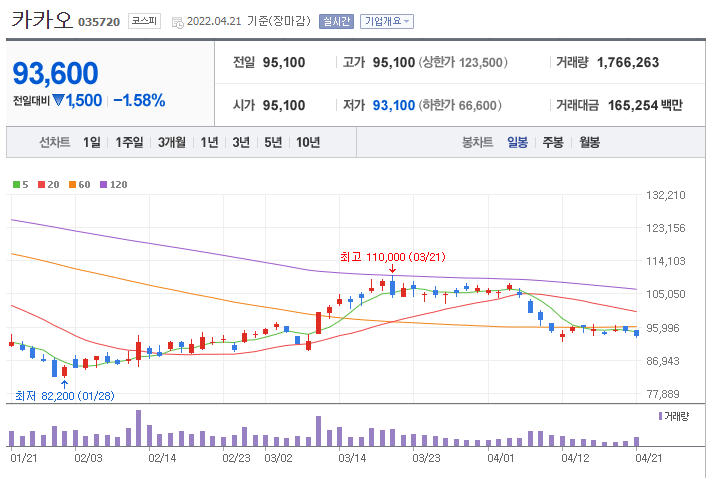
Task: Select the 3개월 line chart
Action: click(x=172, y=143)
